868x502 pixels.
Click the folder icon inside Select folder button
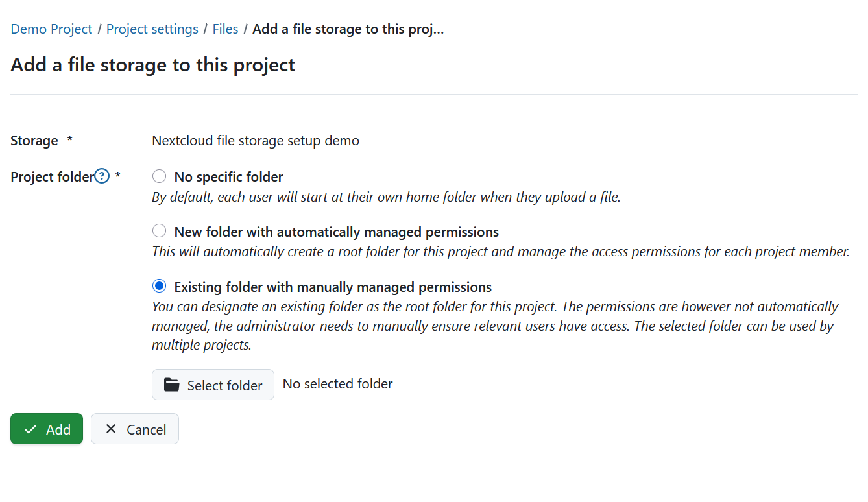(171, 385)
